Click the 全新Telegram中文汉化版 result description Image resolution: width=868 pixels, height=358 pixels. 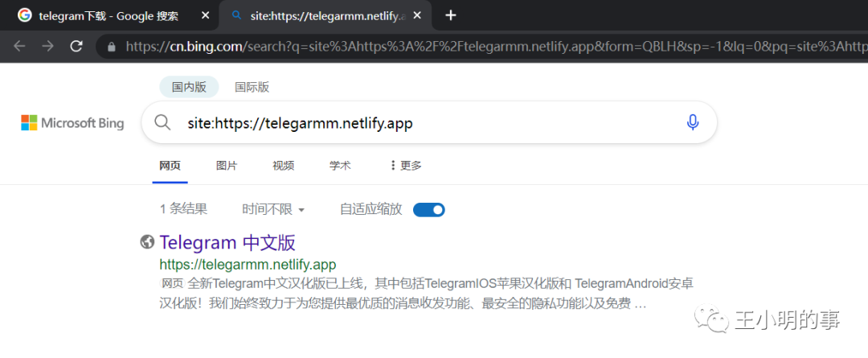coord(426,294)
